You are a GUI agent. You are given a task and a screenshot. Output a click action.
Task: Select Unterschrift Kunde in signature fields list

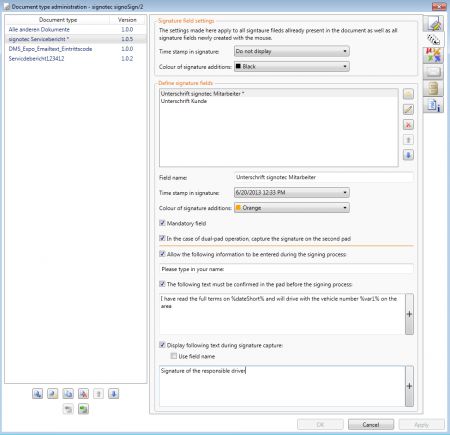click(x=184, y=101)
